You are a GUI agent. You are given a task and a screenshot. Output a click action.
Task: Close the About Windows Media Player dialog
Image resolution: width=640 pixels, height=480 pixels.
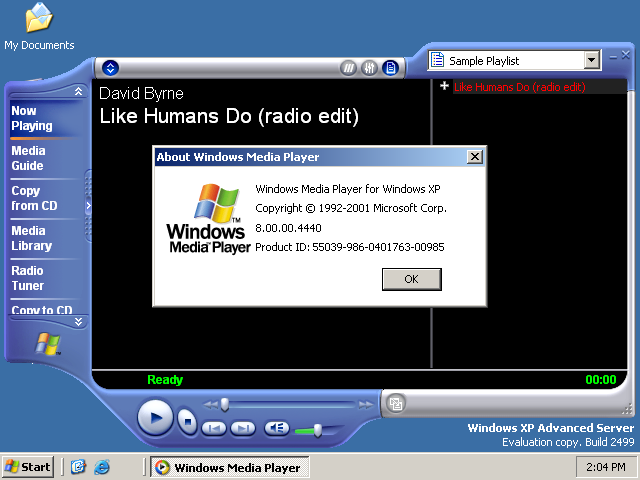tap(474, 157)
